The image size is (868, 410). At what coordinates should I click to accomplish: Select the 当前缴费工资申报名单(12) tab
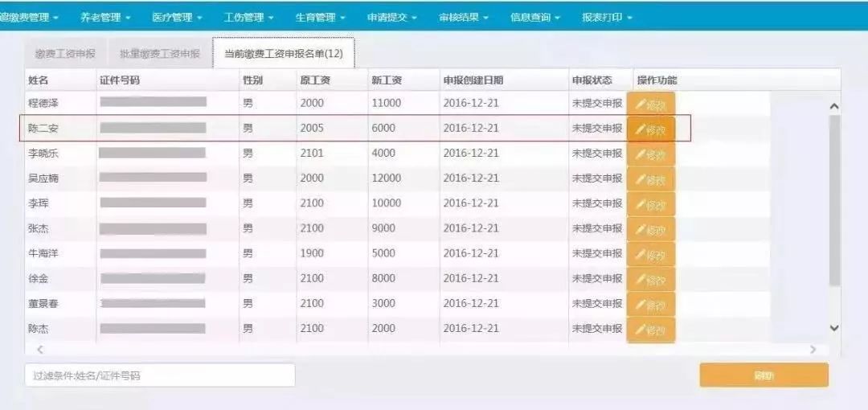pos(284,54)
